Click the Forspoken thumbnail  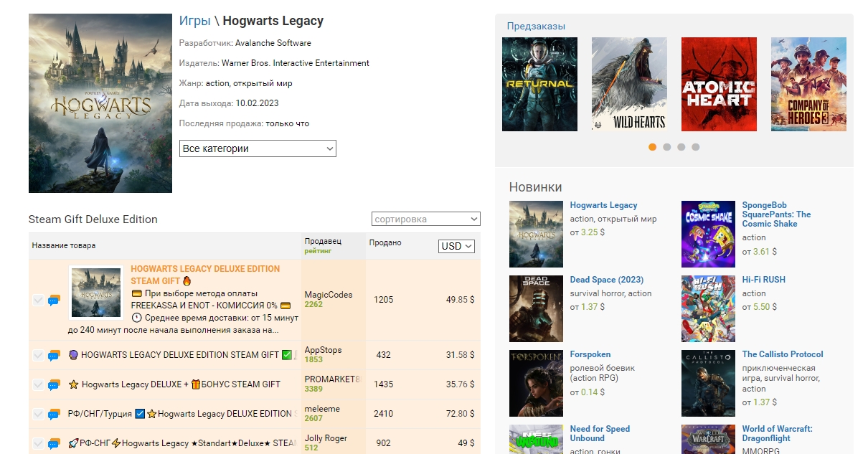(536, 384)
